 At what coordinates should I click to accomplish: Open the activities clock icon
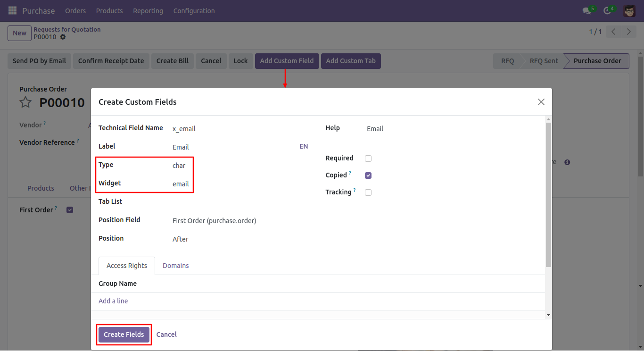(608, 10)
